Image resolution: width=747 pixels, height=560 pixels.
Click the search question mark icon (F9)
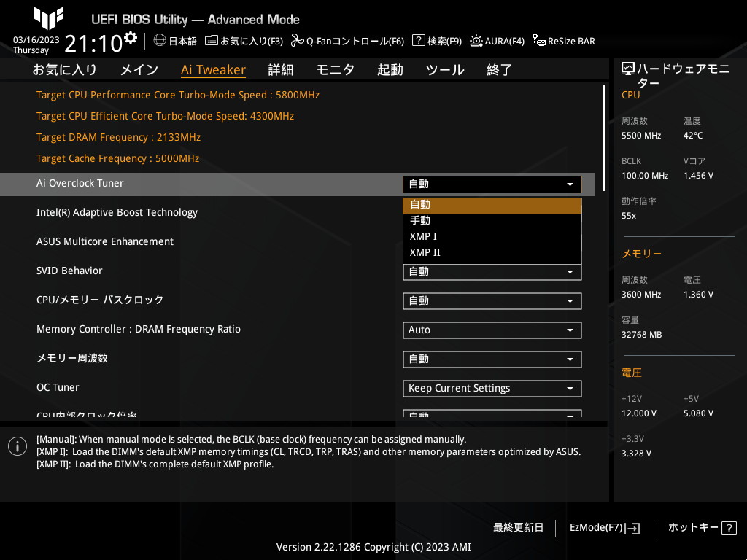418,41
